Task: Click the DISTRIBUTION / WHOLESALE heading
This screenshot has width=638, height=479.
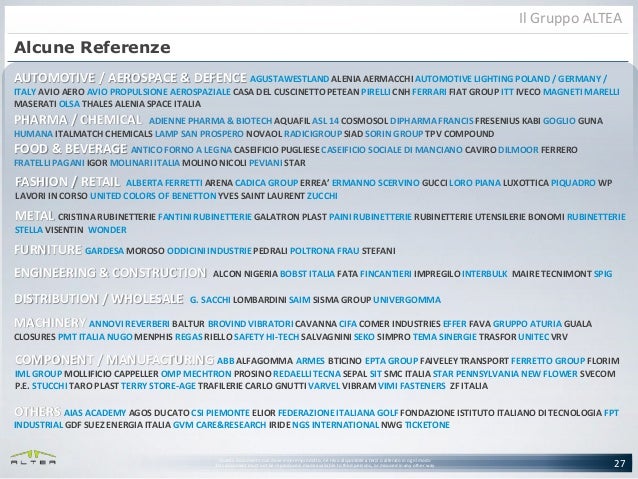Action: pyautogui.click(x=99, y=299)
